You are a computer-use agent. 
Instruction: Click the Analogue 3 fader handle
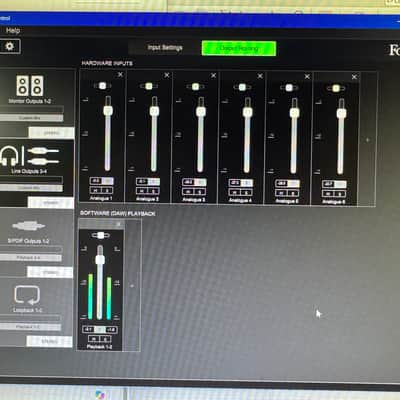(x=201, y=111)
